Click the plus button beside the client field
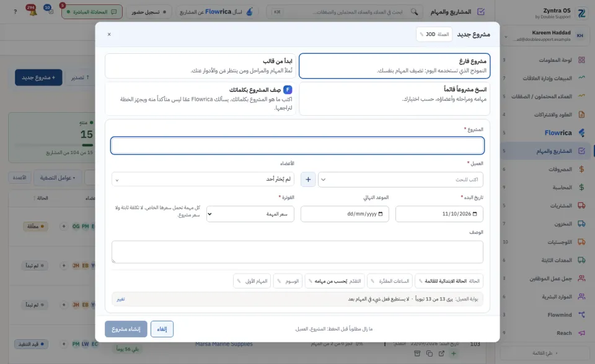The image size is (595, 364). [x=308, y=180]
